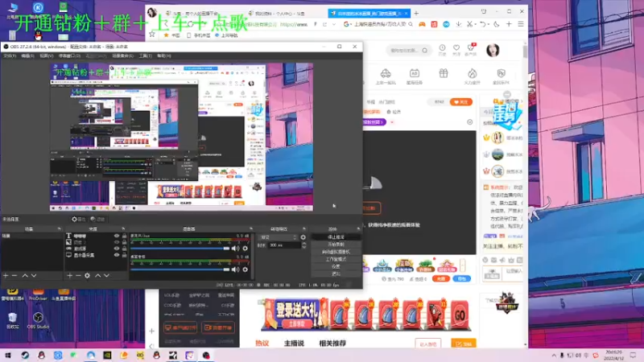Screen dimensions: 644x362
Task: Open Steam from the Windows taskbar
Action: [25, 356]
